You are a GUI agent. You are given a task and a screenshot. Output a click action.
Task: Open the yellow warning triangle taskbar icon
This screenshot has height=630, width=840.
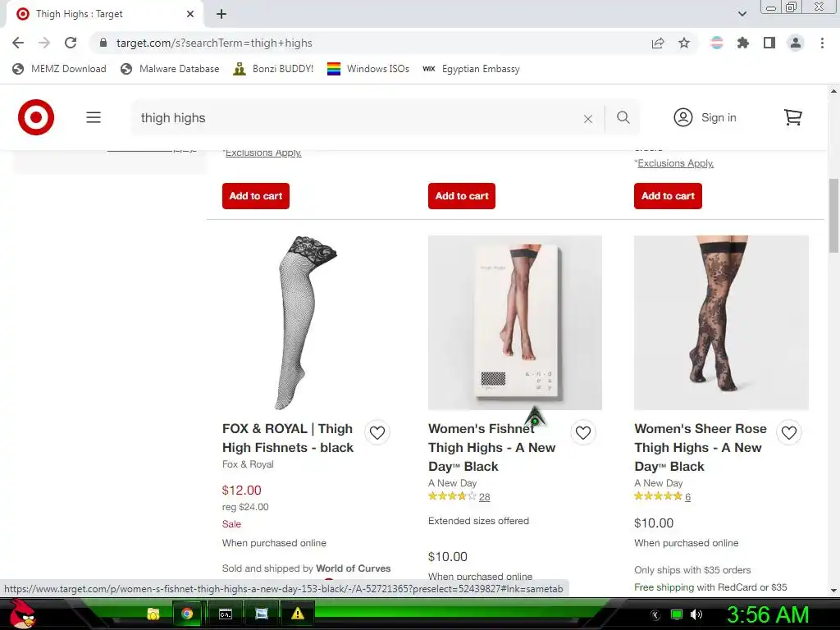[x=297, y=614]
